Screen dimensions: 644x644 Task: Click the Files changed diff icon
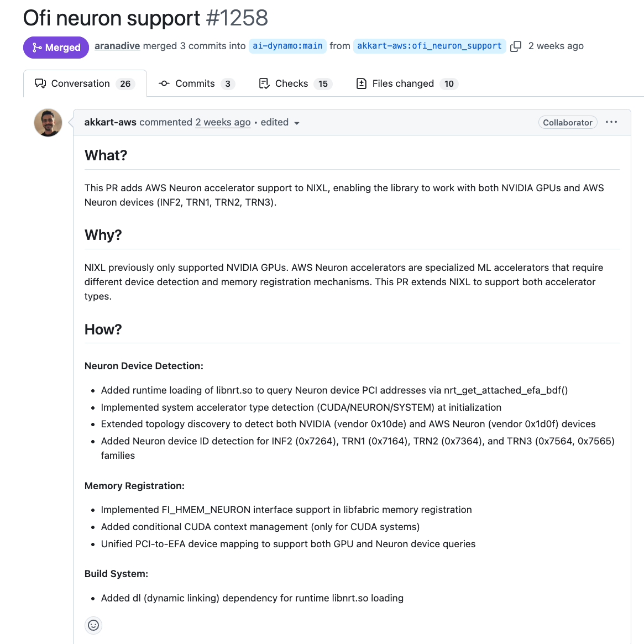362,83
